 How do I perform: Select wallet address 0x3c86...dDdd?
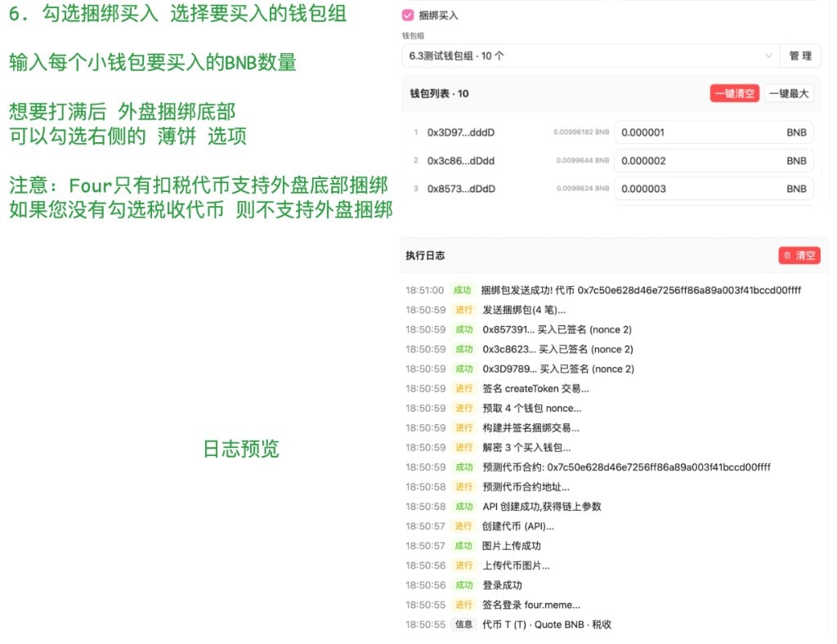click(x=461, y=161)
